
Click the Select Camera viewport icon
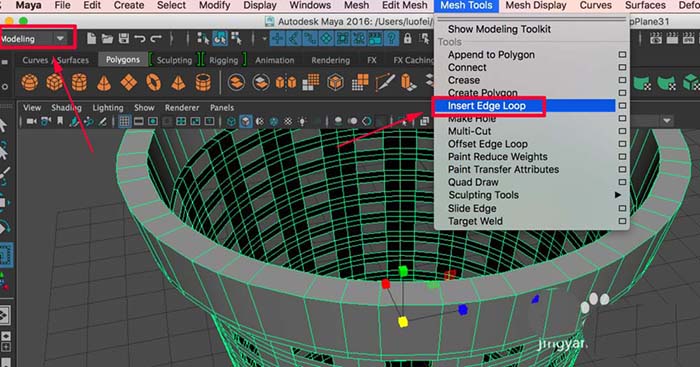pyautogui.click(x=31, y=121)
